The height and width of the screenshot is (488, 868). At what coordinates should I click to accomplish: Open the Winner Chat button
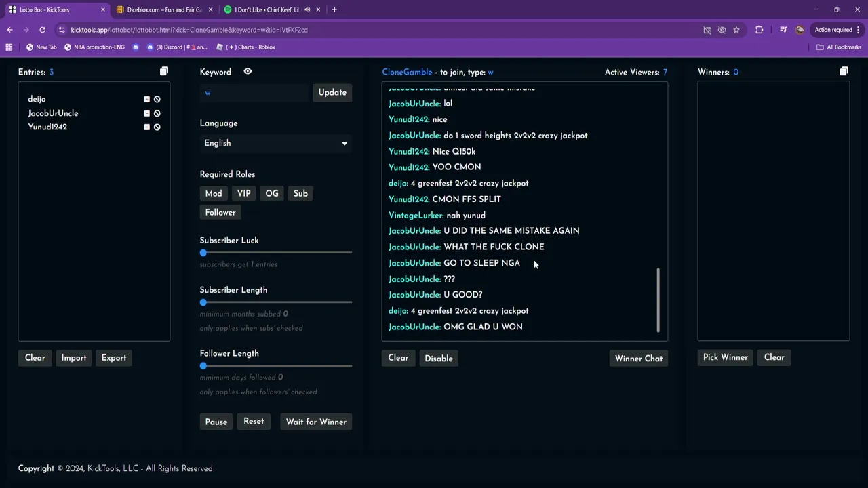(x=639, y=359)
